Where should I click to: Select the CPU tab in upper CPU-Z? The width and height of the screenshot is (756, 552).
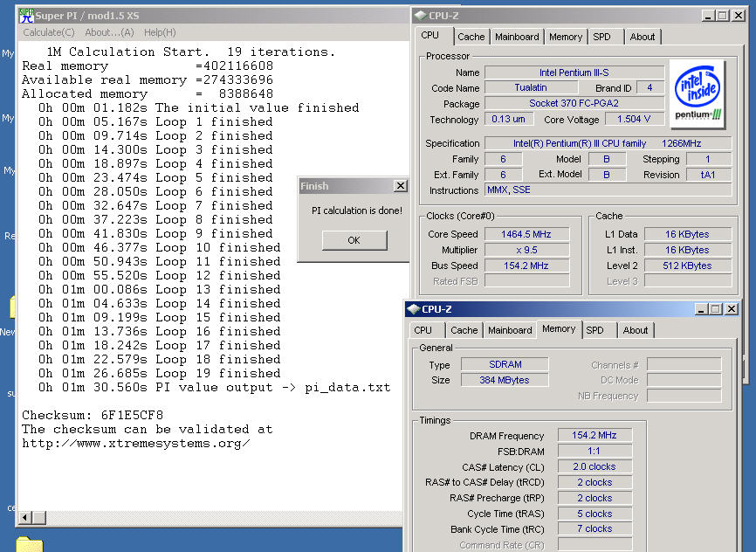click(x=430, y=35)
